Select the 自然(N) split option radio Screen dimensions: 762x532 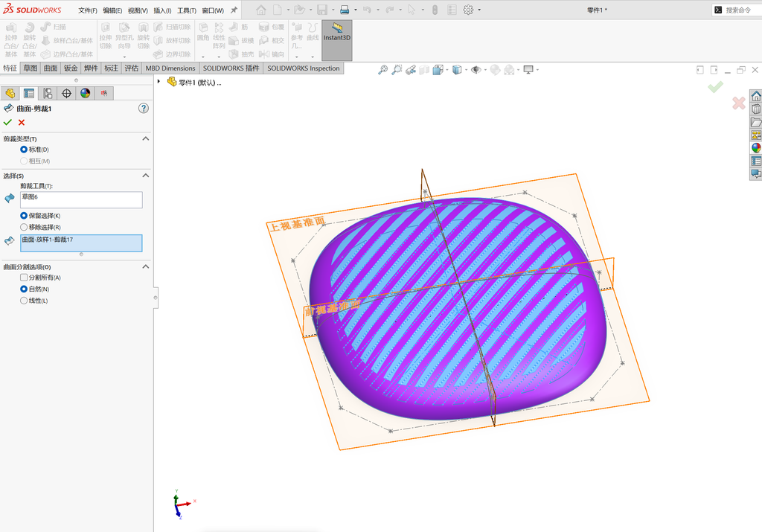[23, 289]
